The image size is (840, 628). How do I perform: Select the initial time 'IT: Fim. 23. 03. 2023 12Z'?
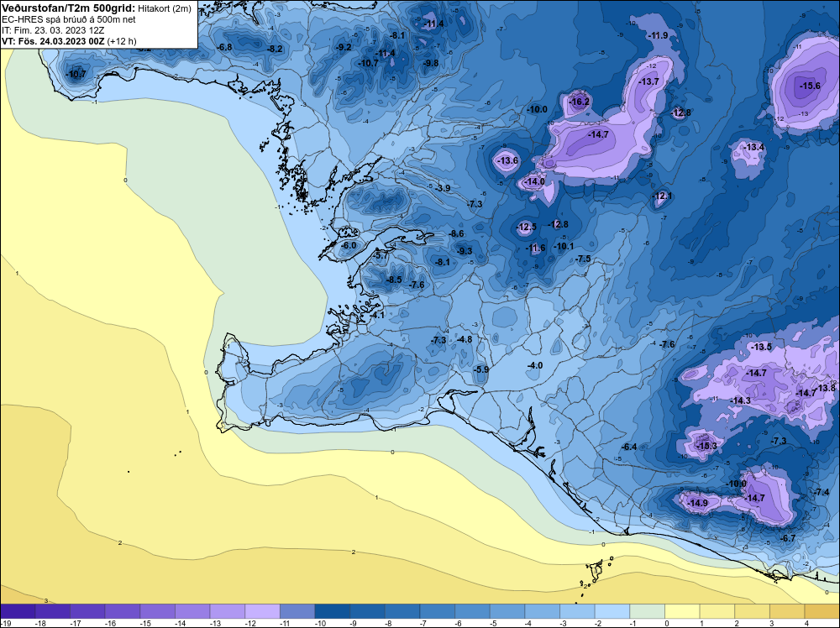click(x=53, y=30)
